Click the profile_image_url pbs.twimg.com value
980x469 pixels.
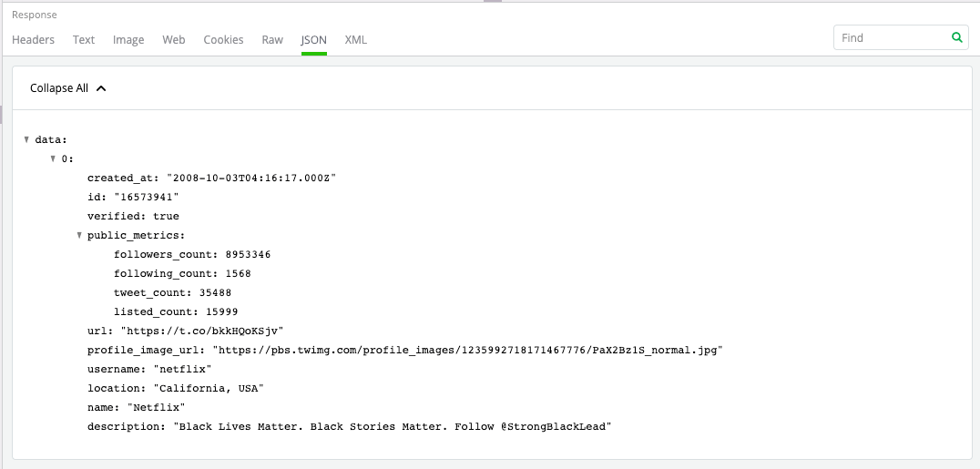467,350
